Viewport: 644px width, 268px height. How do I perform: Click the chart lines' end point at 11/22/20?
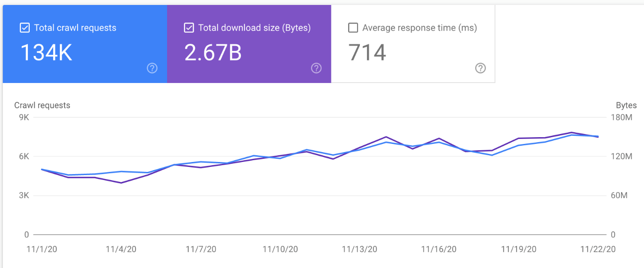(x=598, y=136)
